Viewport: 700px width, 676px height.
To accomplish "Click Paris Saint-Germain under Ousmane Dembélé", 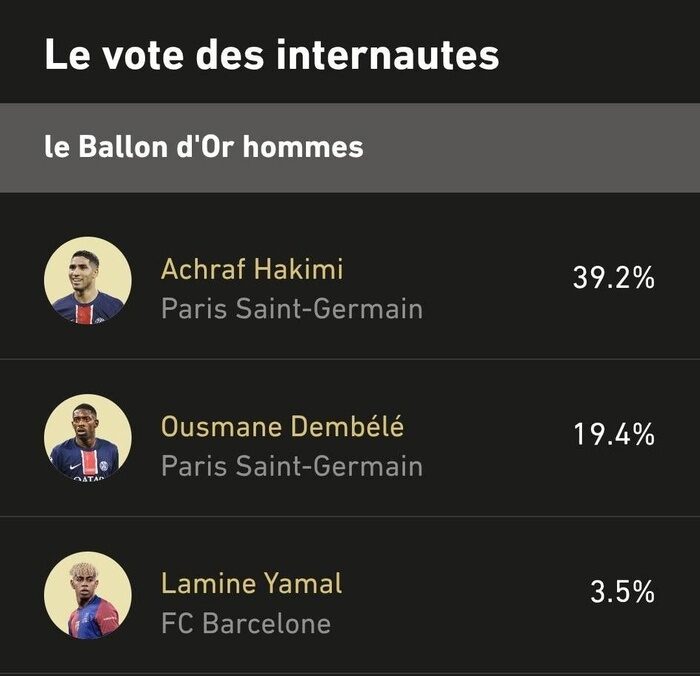I will click(x=291, y=466).
